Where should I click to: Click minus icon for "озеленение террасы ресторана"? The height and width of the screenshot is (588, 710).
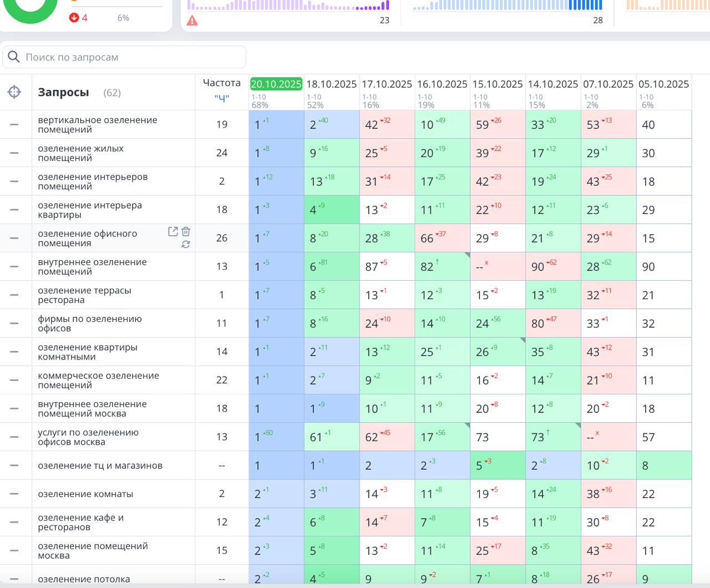[14, 295]
